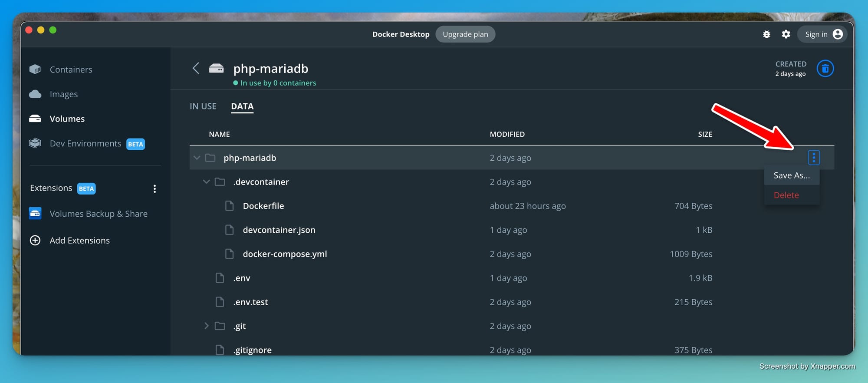Image resolution: width=868 pixels, height=383 pixels.
Task: Click the 704 Bytes size value
Action: tap(693, 206)
